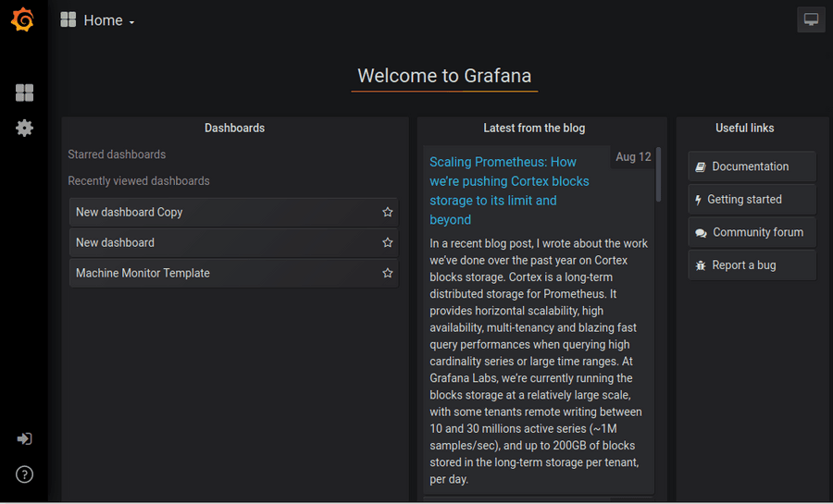
Task: Click the Documentation book icon
Action: [701, 167]
